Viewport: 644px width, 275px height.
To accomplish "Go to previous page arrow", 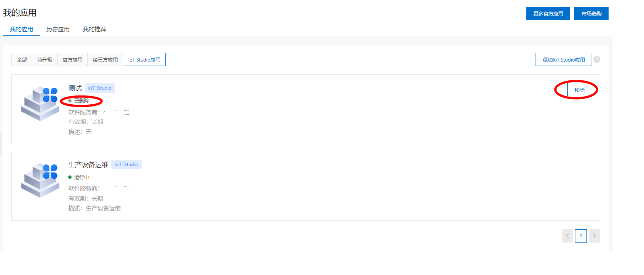I will coord(568,236).
